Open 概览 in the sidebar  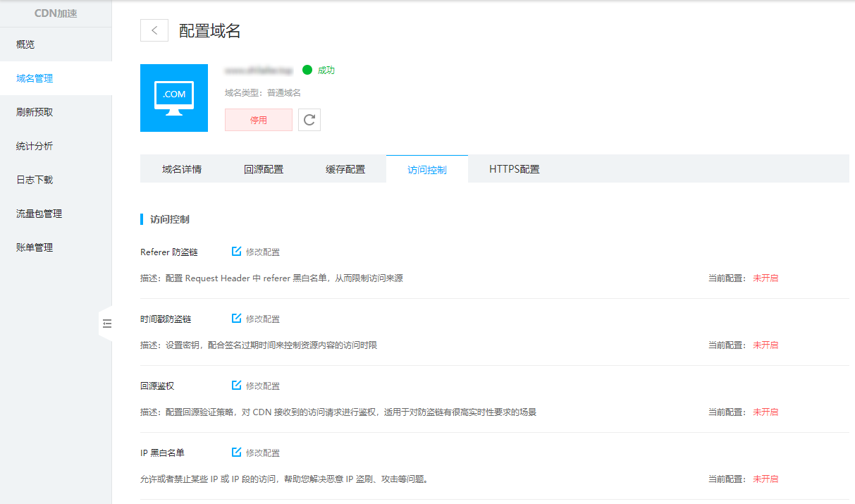25,44
